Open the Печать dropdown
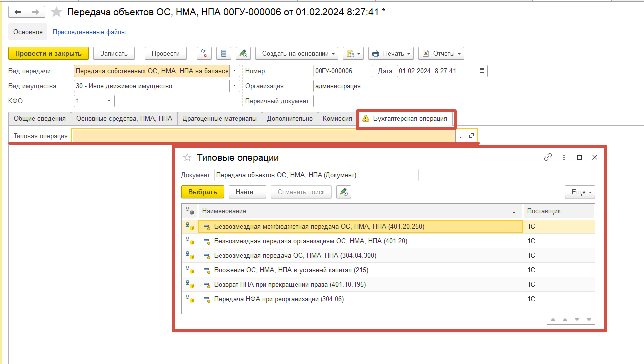 pyautogui.click(x=391, y=53)
